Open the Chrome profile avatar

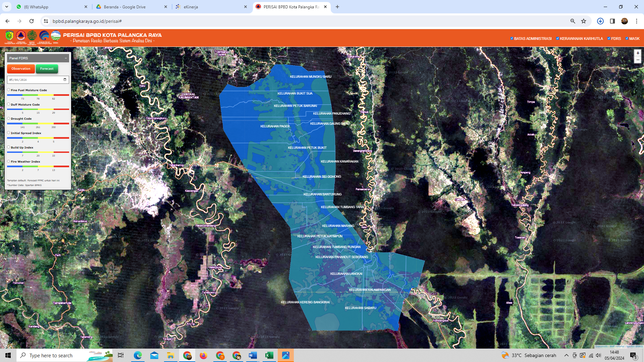(x=625, y=21)
